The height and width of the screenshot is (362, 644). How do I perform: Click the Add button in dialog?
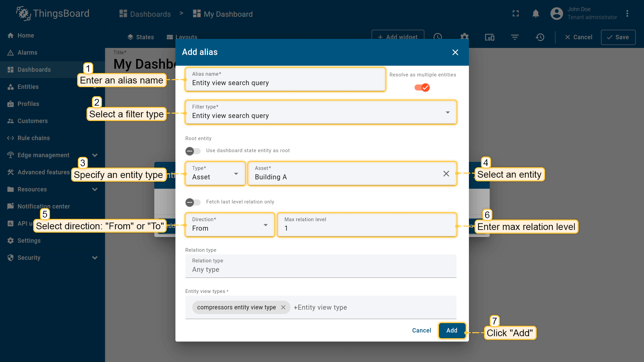pos(451,330)
